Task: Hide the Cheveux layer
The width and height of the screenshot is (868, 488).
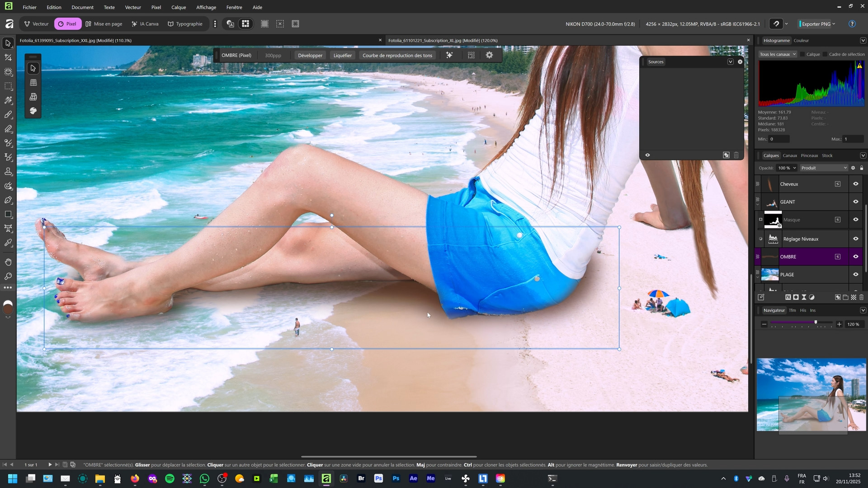Action: [x=855, y=184]
